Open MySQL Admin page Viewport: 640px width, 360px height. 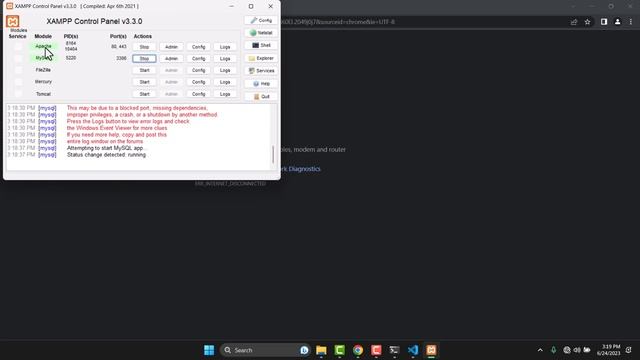(171, 58)
